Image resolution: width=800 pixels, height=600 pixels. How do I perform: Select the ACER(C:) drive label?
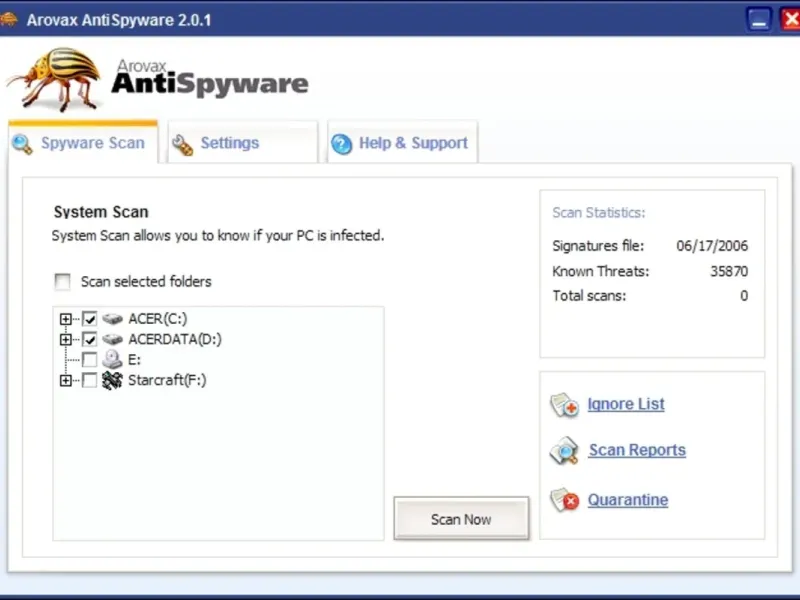158,319
